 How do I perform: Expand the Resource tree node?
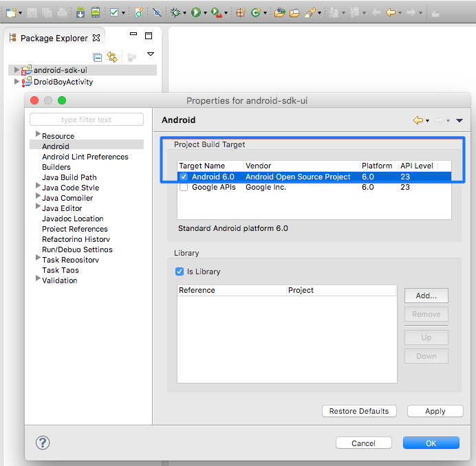[37, 135]
